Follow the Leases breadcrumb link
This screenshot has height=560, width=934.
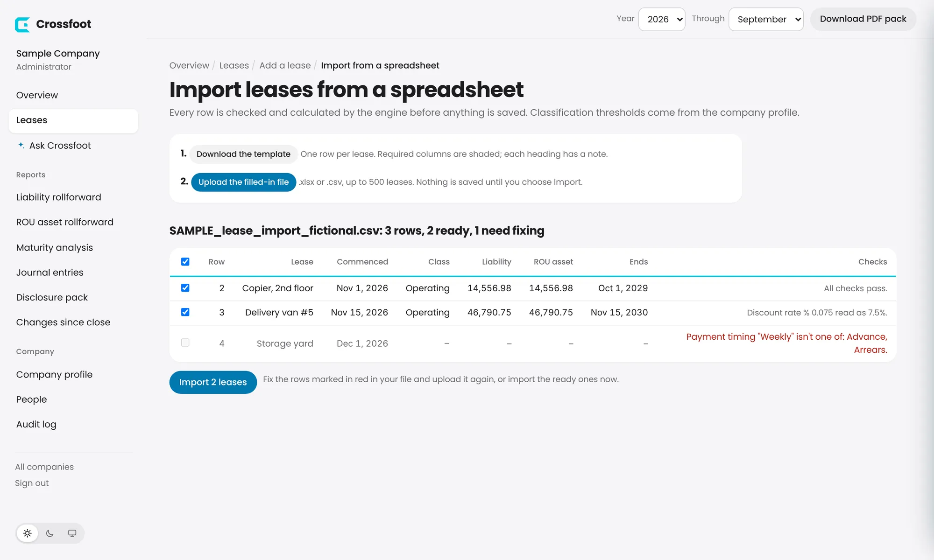[234, 65]
